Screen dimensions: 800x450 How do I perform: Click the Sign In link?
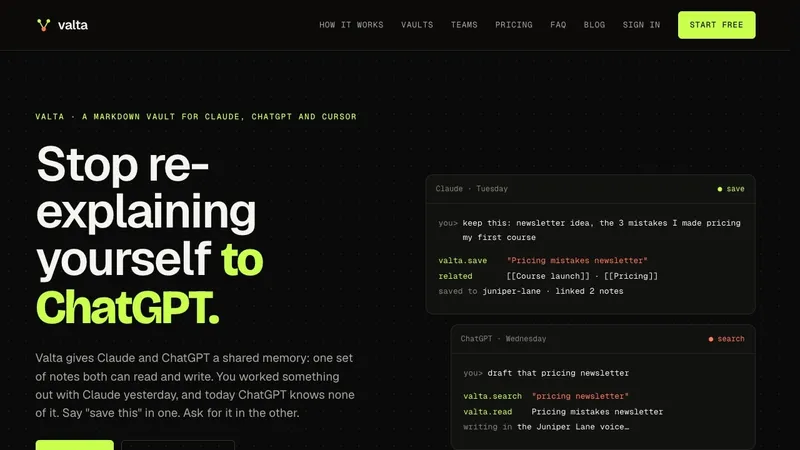(x=641, y=25)
